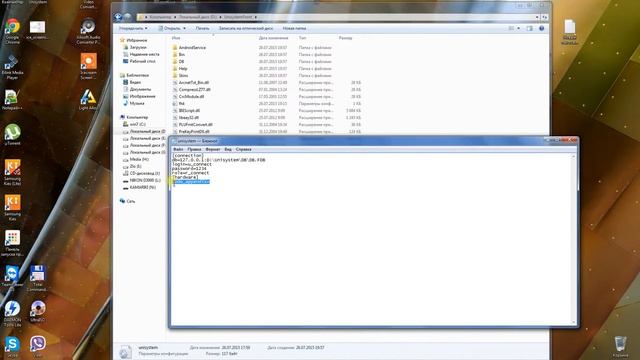Image resolution: width=640 pixels, height=360 pixels.
Task: Select Видео library in navigation pane
Action: click(132, 82)
